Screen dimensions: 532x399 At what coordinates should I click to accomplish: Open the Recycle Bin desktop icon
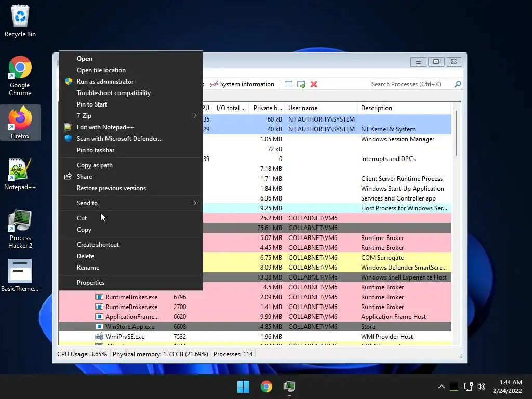(x=20, y=21)
